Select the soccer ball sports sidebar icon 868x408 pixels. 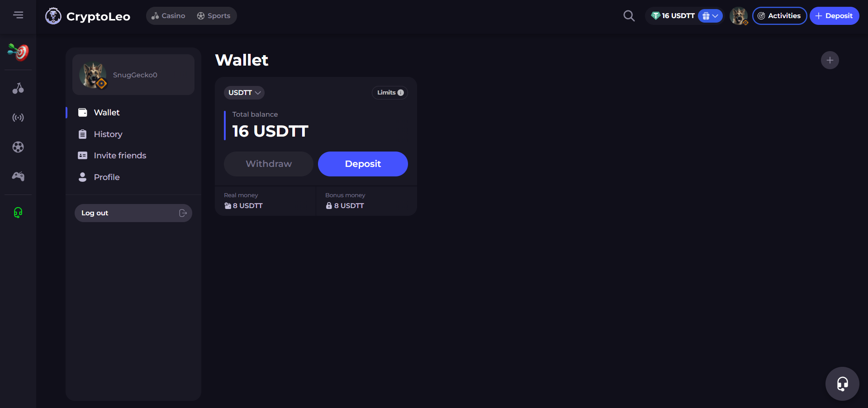(18, 147)
